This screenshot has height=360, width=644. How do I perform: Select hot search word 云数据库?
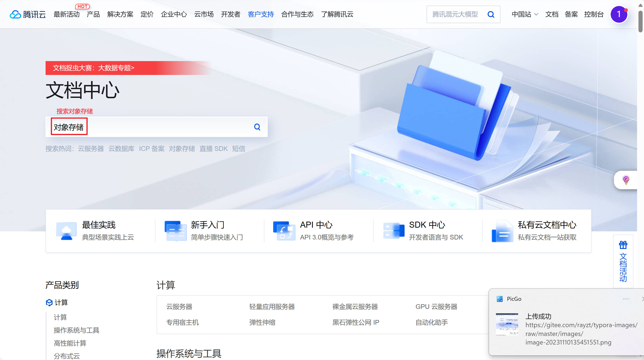point(121,149)
